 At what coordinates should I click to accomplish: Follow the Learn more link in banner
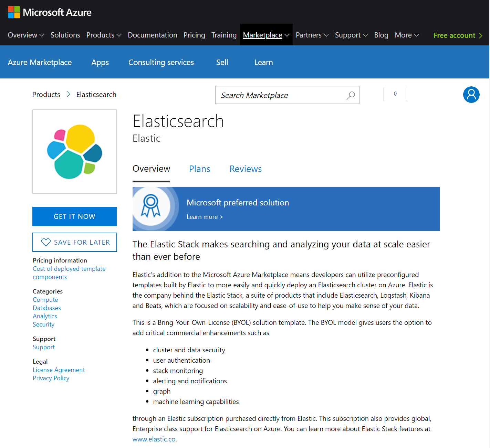click(205, 217)
